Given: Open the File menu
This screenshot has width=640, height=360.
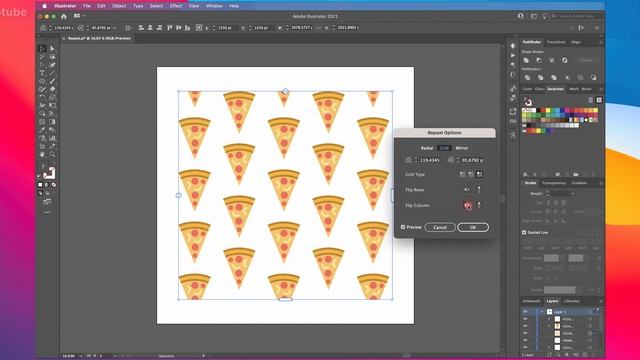Looking at the screenshot, I should (x=87, y=6).
